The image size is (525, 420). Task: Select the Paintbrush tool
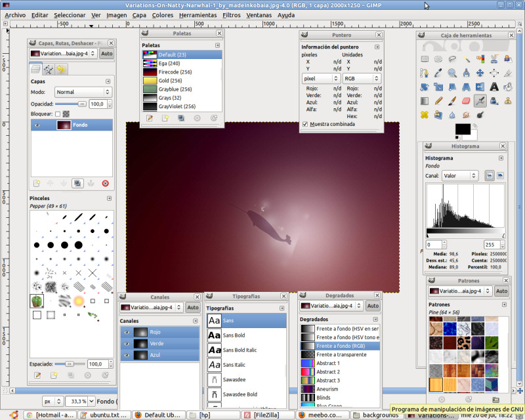(x=452, y=101)
